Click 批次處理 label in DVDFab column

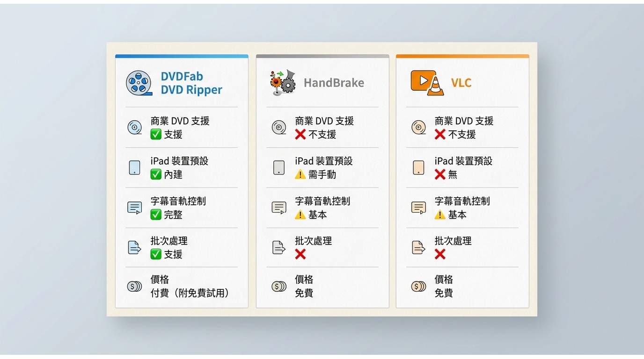[169, 241]
